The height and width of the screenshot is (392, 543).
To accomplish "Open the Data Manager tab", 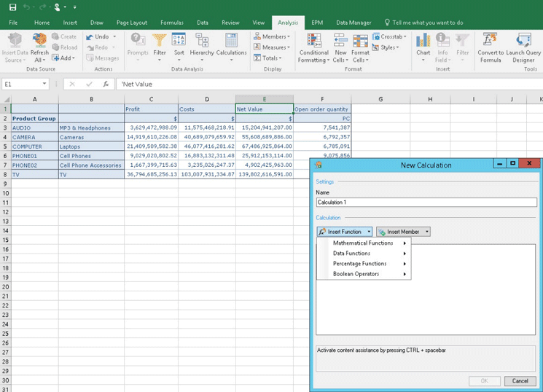I will coord(353,23).
